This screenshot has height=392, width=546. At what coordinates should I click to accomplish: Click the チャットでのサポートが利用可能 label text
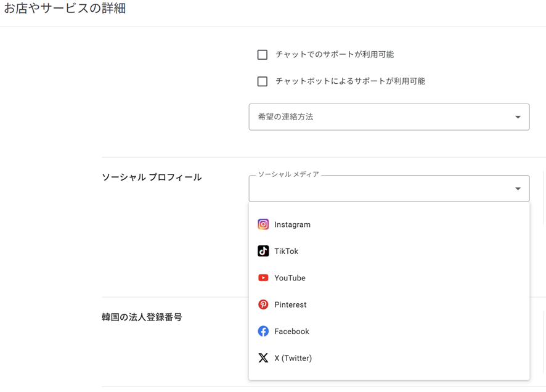[x=335, y=55]
